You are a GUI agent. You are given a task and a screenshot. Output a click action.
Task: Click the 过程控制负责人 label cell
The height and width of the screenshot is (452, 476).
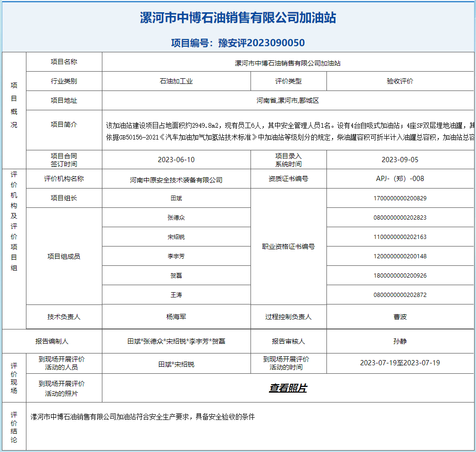coord(288,317)
